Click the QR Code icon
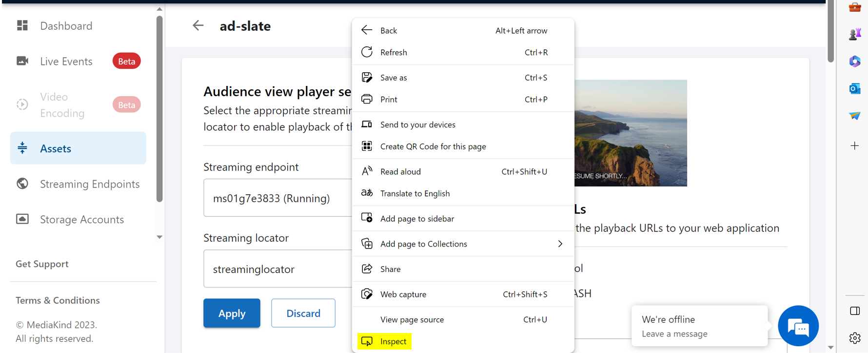 point(367,146)
